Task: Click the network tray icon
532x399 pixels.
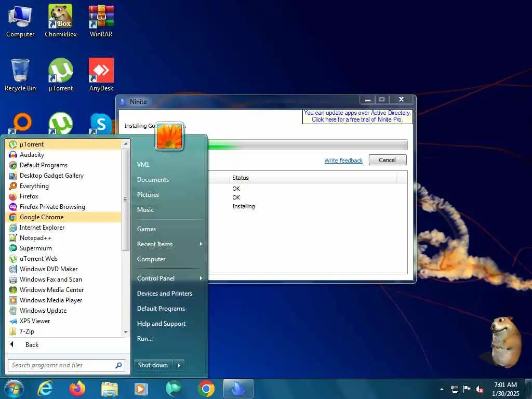Action: 454,389
